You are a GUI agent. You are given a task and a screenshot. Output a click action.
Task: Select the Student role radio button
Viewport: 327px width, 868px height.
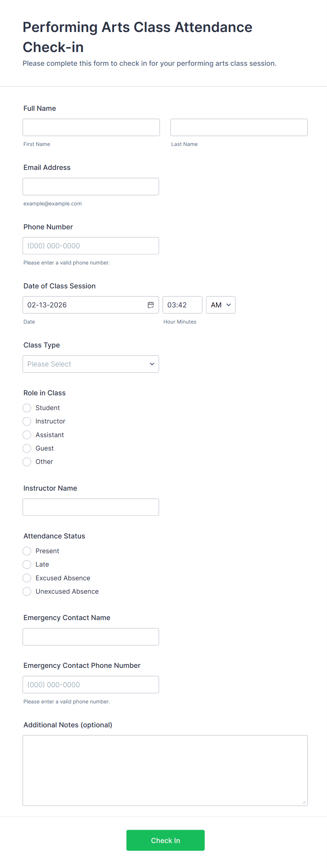pos(27,408)
